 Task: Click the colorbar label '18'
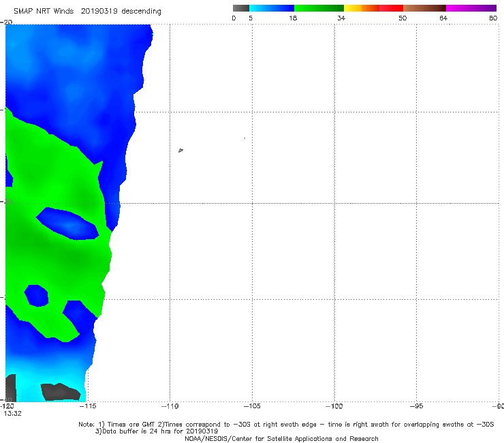pos(293,18)
